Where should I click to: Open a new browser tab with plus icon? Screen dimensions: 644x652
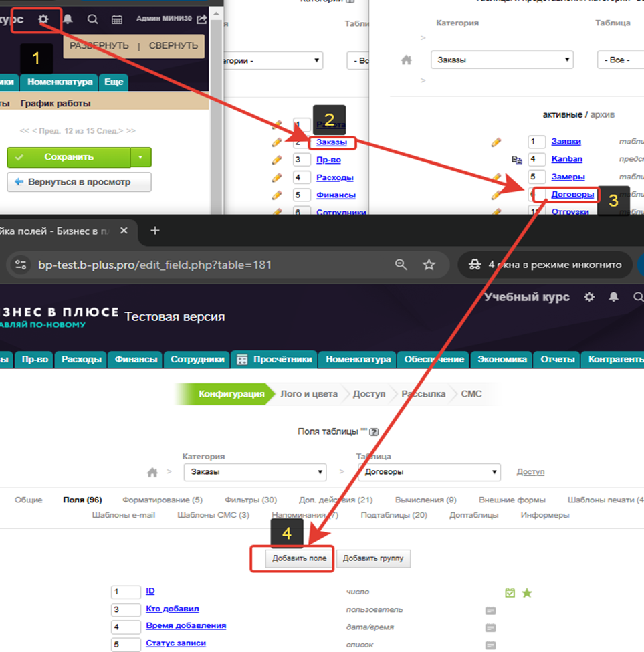pyautogui.click(x=155, y=231)
